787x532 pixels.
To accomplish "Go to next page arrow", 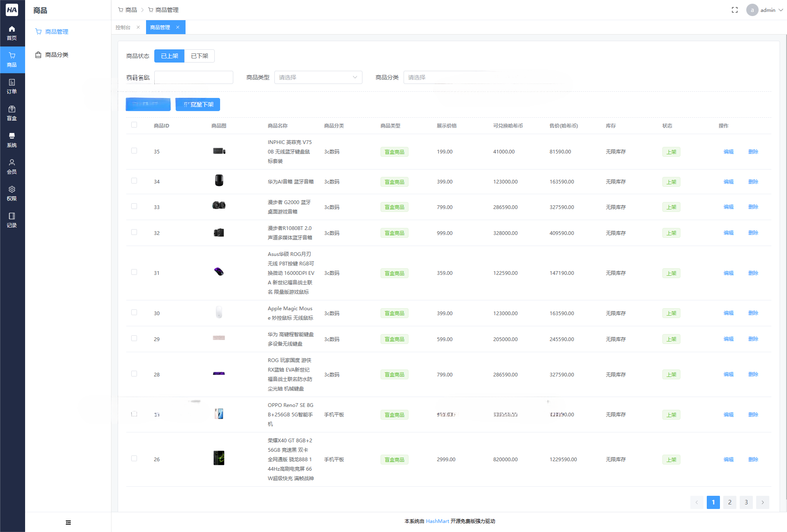I will click(x=763, y=502).
